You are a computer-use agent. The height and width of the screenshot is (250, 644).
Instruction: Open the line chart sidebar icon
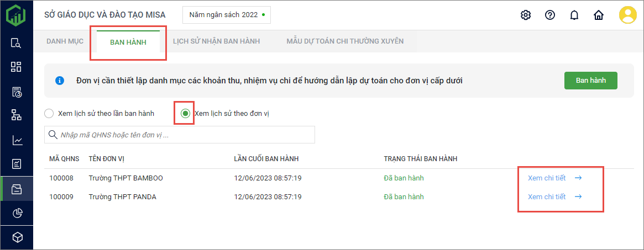[17, 140]
